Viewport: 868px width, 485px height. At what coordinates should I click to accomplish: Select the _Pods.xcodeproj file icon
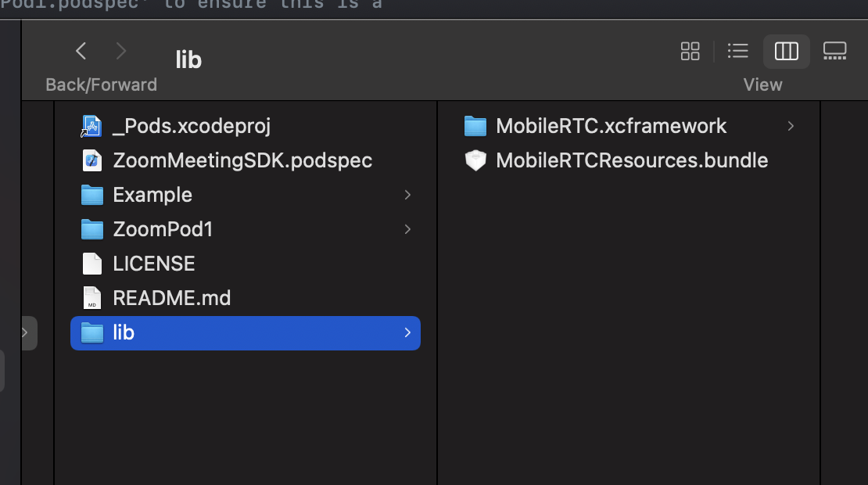pyautogui.click(x=92, y=126)
